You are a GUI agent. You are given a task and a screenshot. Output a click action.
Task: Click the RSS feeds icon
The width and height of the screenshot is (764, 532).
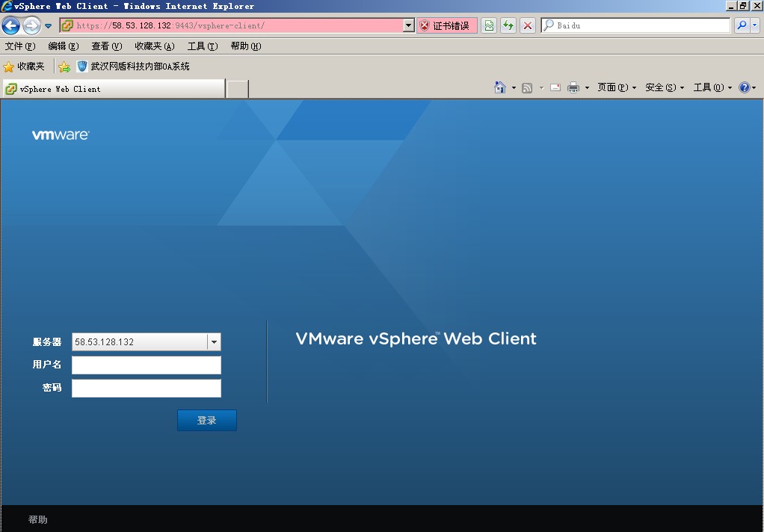pyautogui.click(x=527, y=88)
